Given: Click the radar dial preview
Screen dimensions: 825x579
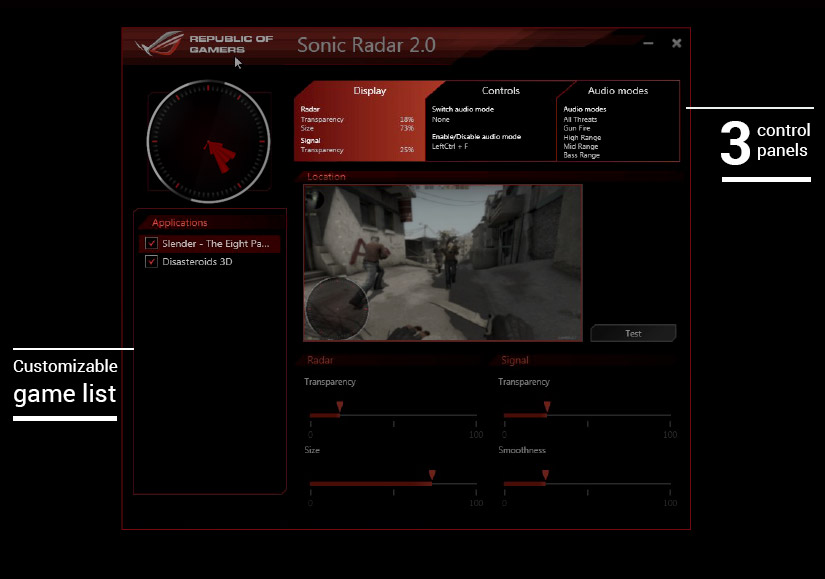Looking at the screenshot, I should point(208,143).
